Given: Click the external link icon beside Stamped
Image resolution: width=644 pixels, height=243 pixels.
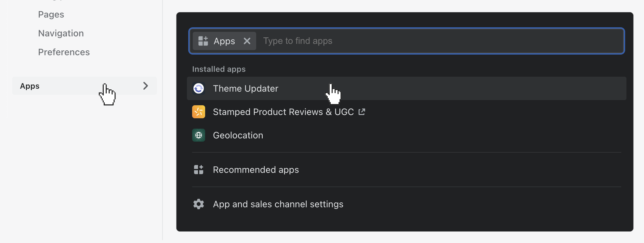Looking at the screenshot, I should pyautogui.click(x=362, y=112).
